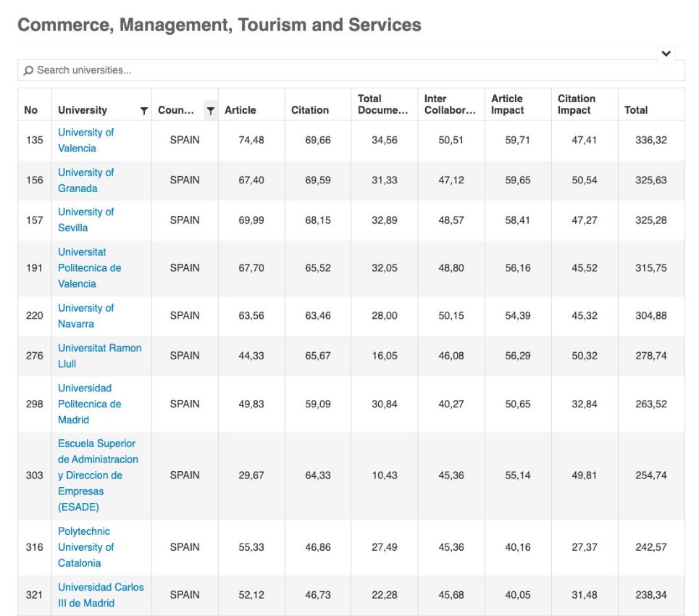Click the Commerce, Management, Tourism and Services heading
This screenshot has height=616, width=699.
[x=219, y=25]
